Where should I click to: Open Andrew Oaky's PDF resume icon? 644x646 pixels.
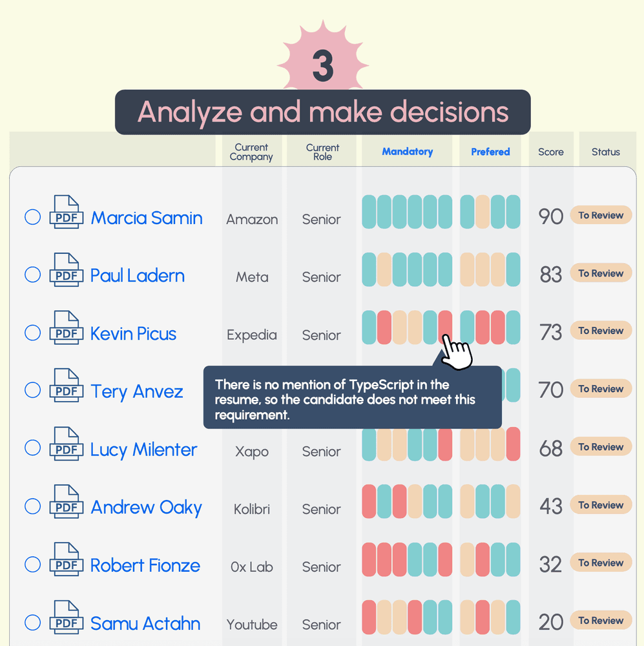67,501
